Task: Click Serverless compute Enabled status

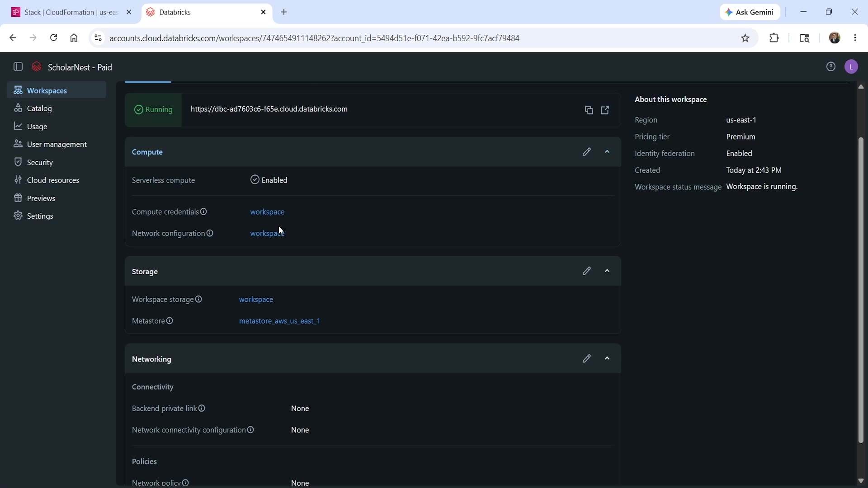Action: (269, 180)
